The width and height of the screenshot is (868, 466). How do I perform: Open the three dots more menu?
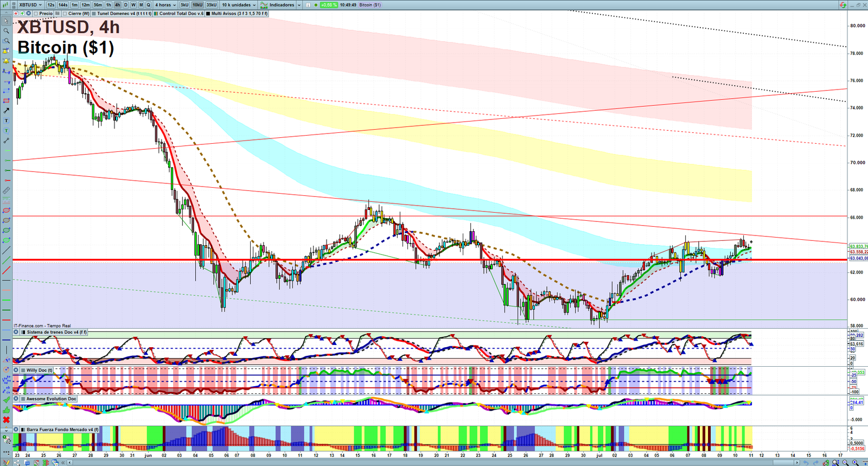(7, 452)
